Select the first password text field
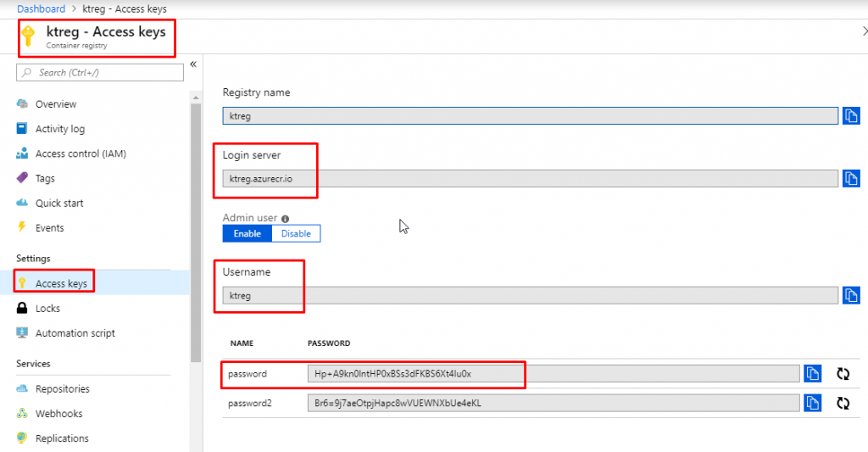868x452 pixels. (x=554, y=373)
